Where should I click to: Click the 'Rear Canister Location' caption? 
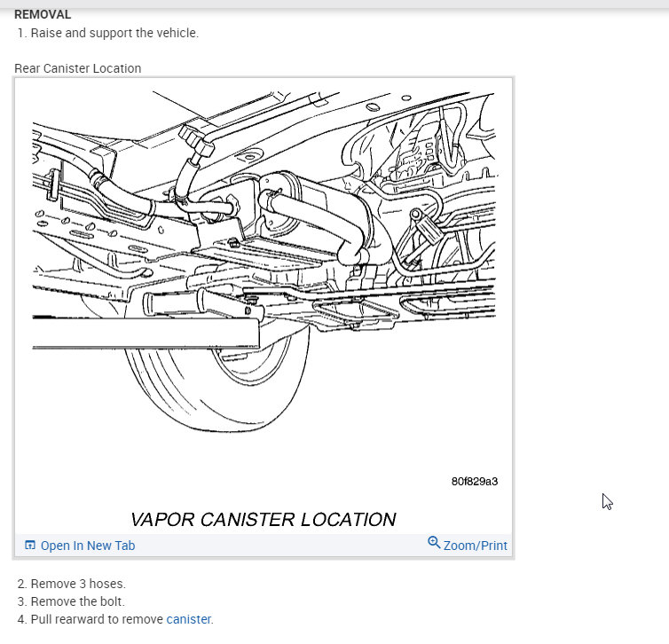click(78, 68)
